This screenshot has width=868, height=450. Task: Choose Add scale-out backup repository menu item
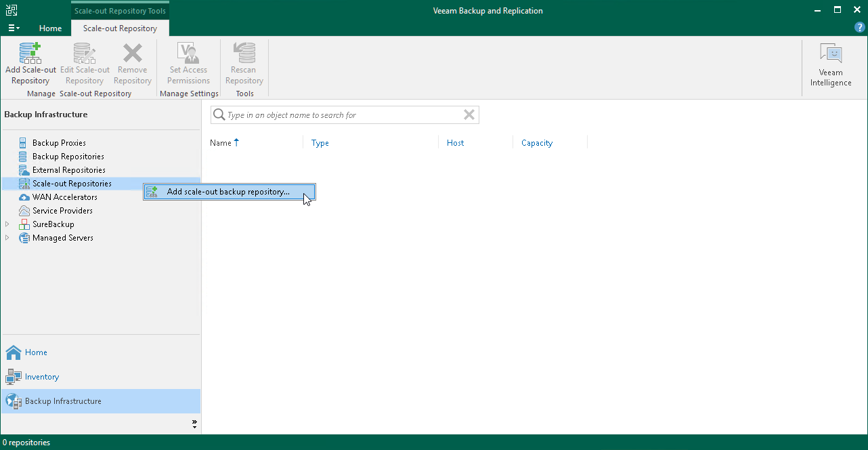point(230,192)
